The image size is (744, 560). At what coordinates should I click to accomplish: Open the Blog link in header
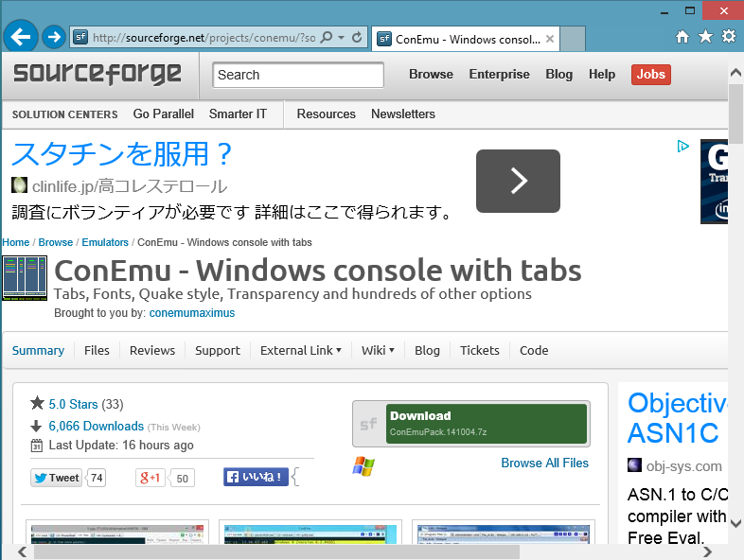pyautogui.click(x=559, y=75)
